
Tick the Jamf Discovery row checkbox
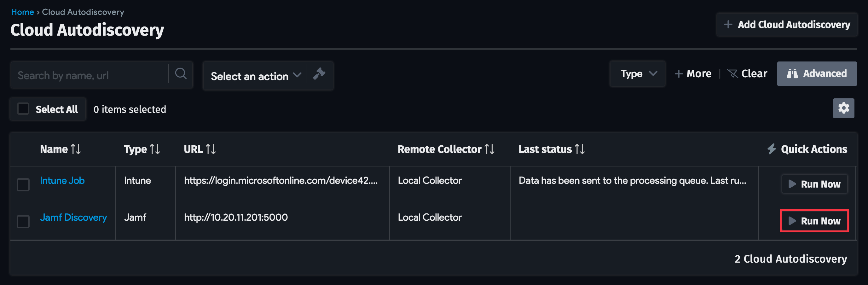[23, 221]
